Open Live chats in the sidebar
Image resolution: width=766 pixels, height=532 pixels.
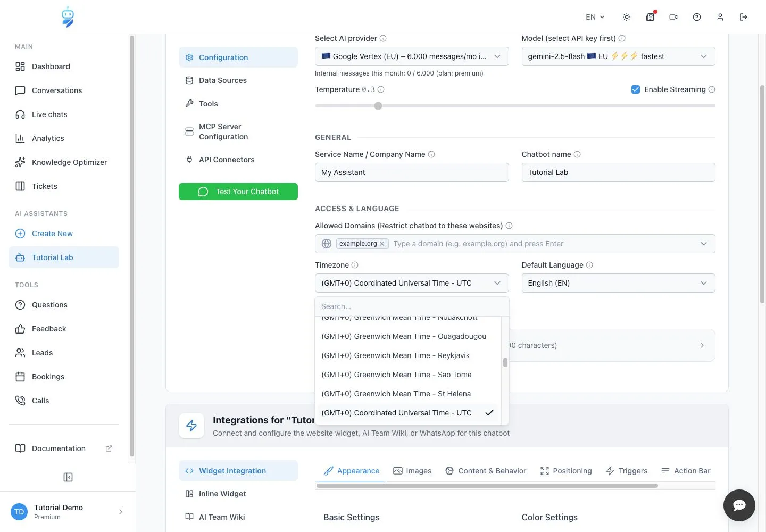click(64, 114)
